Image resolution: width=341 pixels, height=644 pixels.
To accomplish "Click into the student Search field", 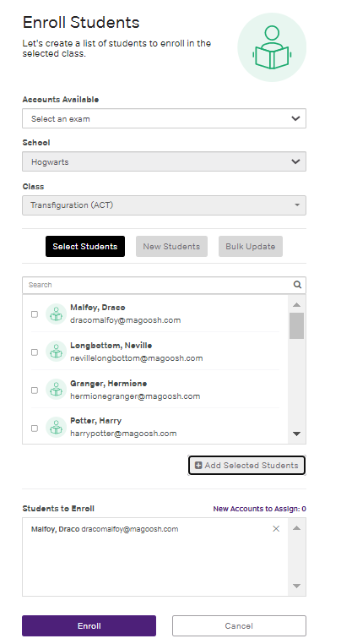I will click(x=158, y=285).
